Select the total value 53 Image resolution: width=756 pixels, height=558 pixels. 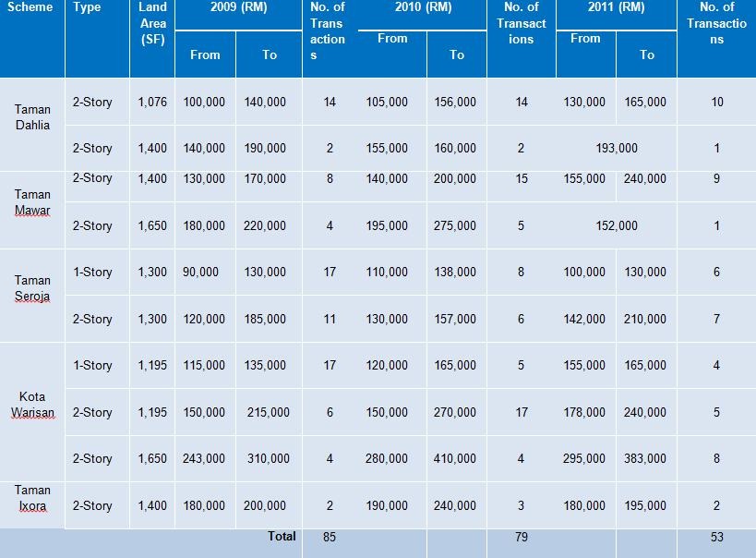click(x=716, y=537)
